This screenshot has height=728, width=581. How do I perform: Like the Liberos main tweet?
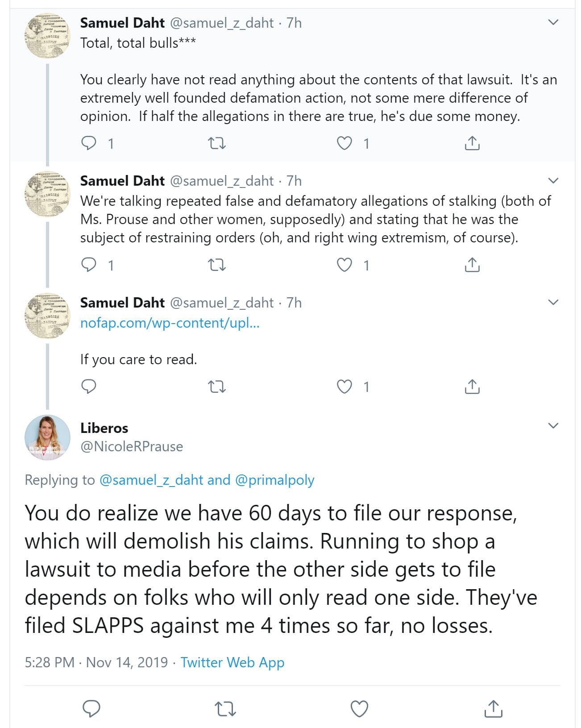click(x=359, y=708)
